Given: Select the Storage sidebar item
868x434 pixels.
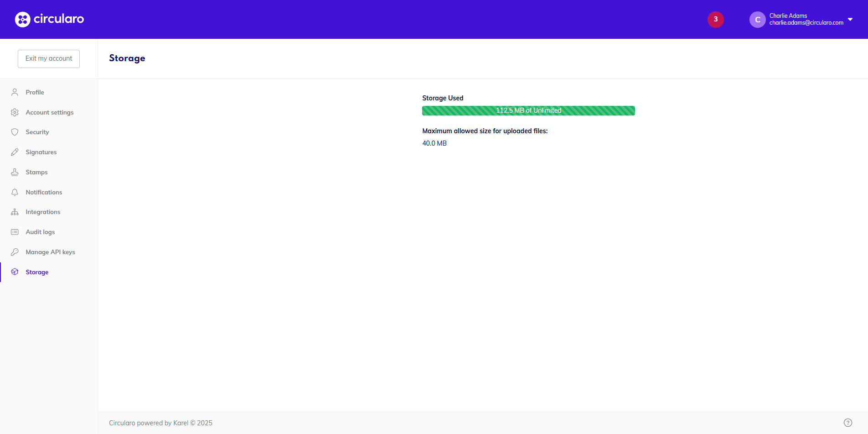Looking at the screenshot, I should [37, 272].
